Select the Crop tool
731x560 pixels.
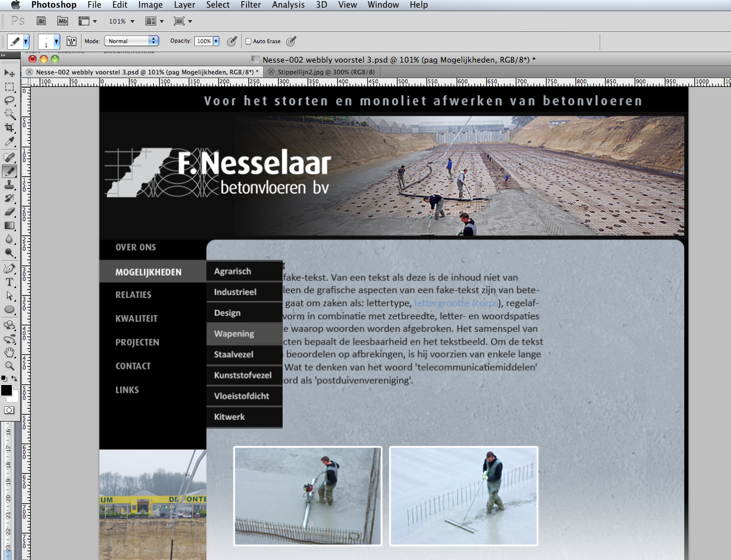pos(9,127)
